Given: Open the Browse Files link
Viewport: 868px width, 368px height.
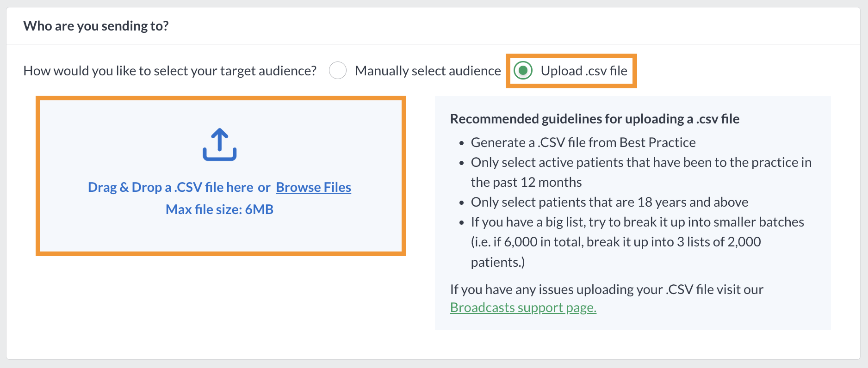Looking at the screenshot, I should 314,187.
